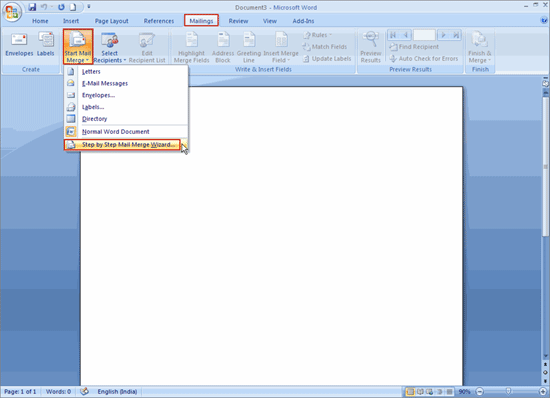Click Page: 1 of 1 status indicator

[20, 392]
